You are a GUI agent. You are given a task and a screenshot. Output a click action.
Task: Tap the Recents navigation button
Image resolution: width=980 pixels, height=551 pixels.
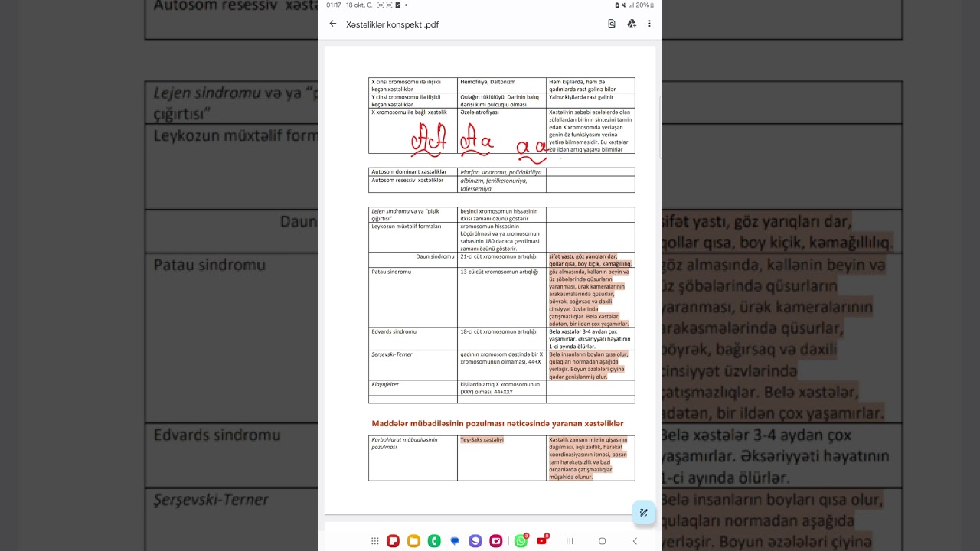[x=570, y=541]
